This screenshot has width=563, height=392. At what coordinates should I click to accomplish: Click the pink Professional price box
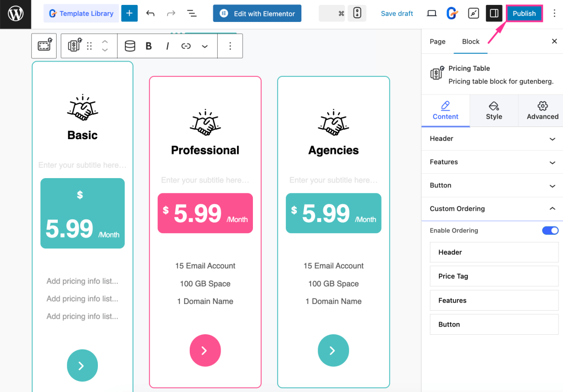pyautogui.click(x=205, y=213)
